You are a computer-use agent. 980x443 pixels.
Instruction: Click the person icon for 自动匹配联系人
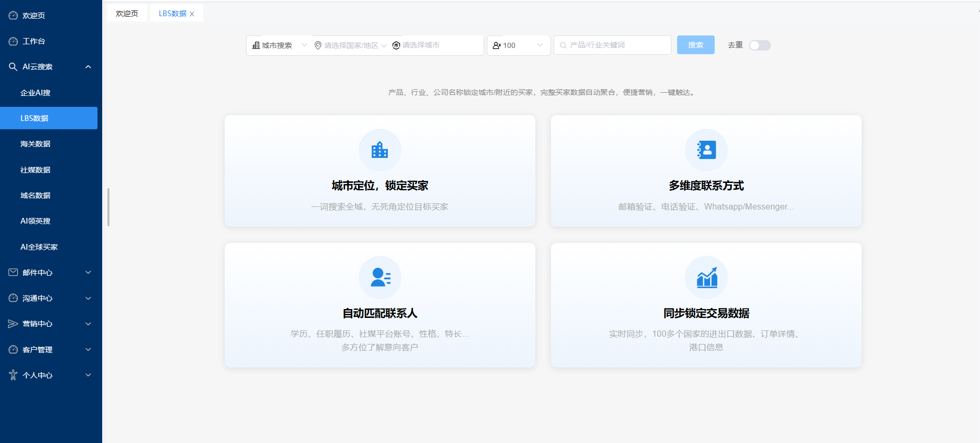[x=380, y=277]
